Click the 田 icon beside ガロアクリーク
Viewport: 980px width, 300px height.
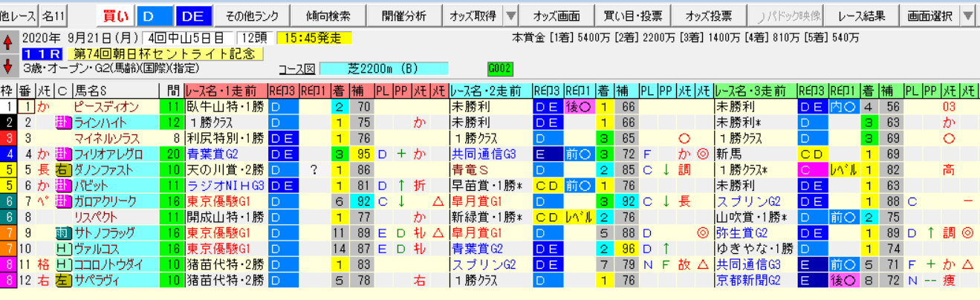[x=62, y=201]
